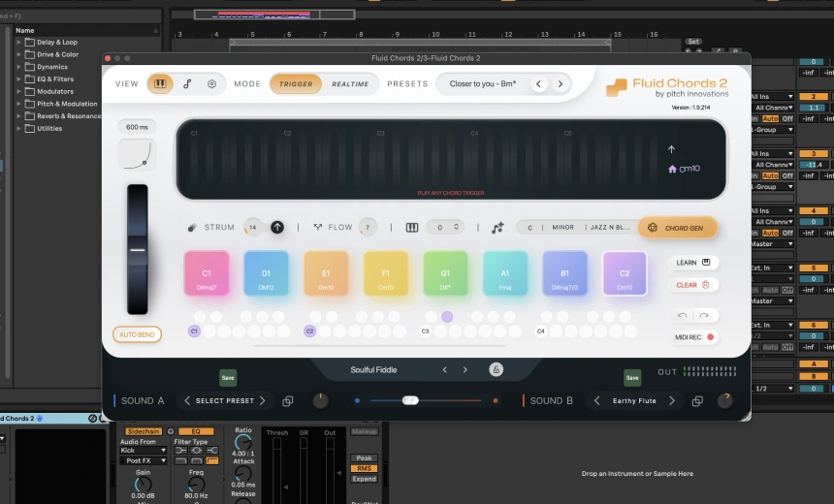Expand the Delay & Loop folder
Viewport: 834px width, 504px height.
18,42
